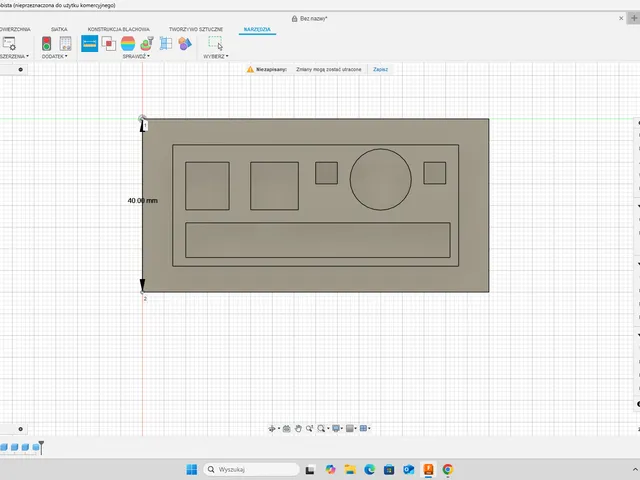640x480 pixels.
Task: Click the Center of Mass colored shapes icon
Action: (x=184, y=44)
